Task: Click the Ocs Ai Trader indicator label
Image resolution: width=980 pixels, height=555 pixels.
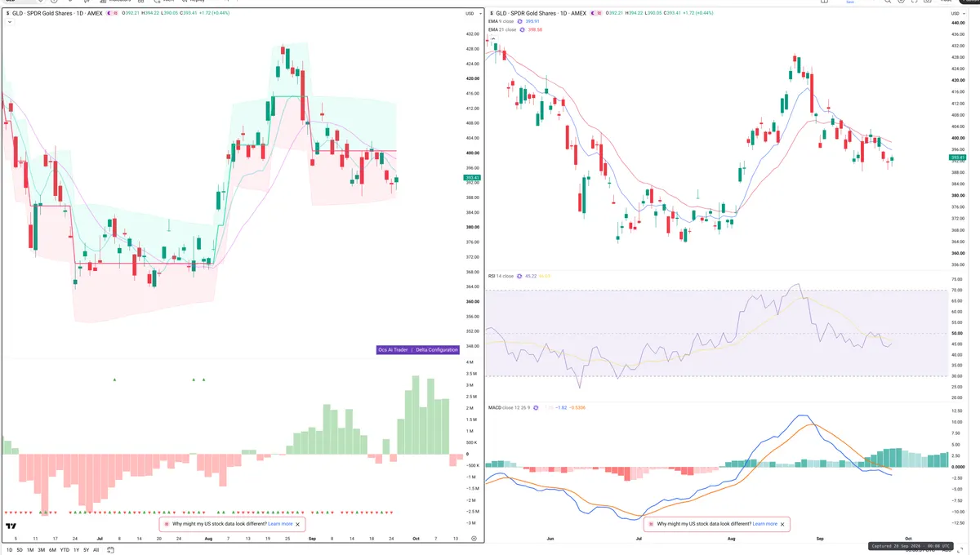Action: [393, 349]
